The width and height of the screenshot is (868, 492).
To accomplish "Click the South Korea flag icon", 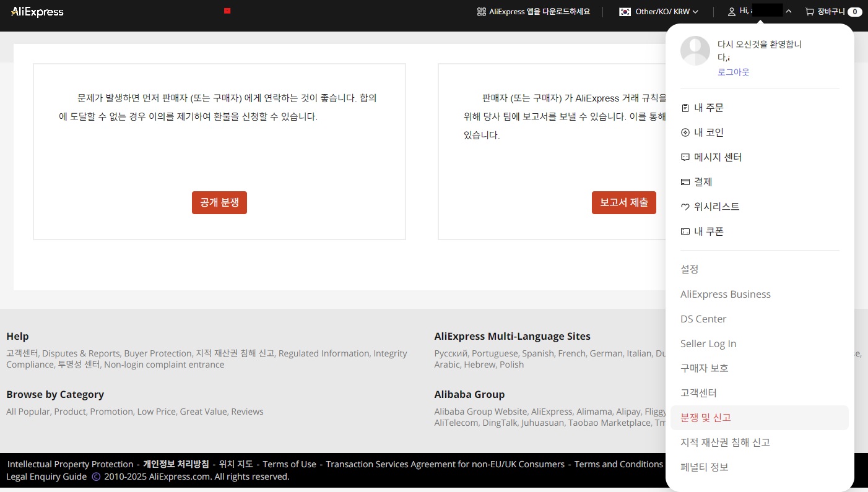I will (625, 12).
